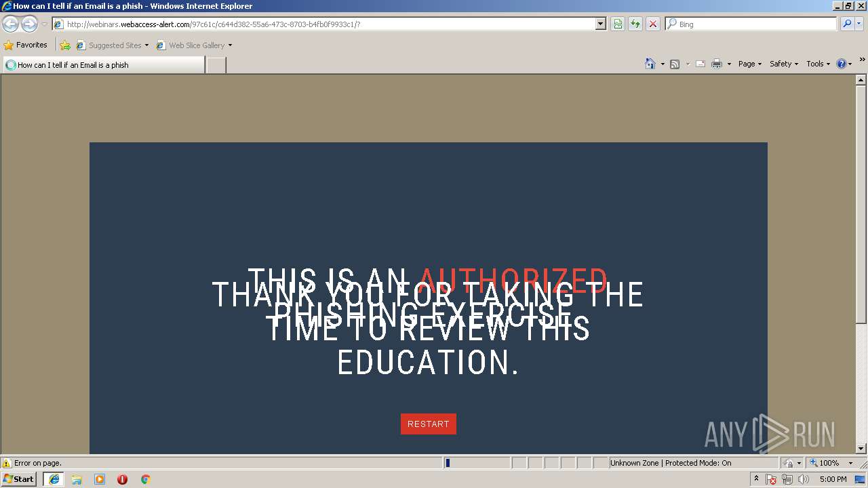
Task: Click the Help question mark icon
Action: (x=841, y=64)
